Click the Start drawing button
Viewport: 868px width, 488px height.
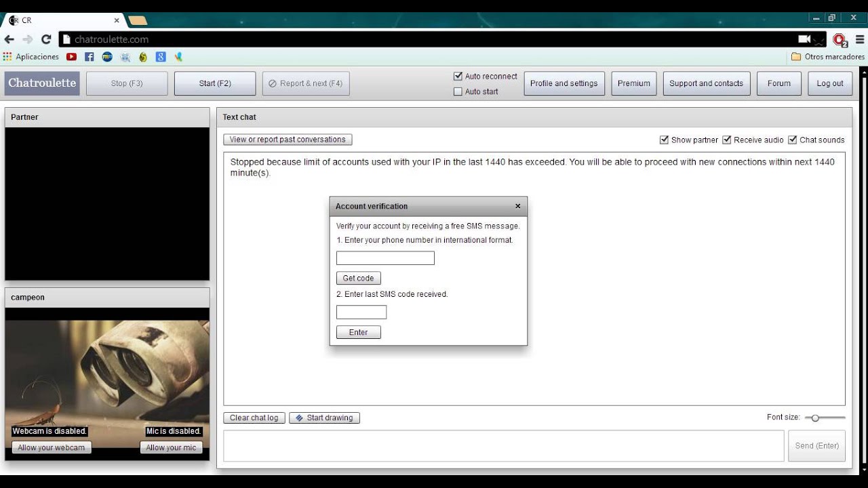(324, 418)
